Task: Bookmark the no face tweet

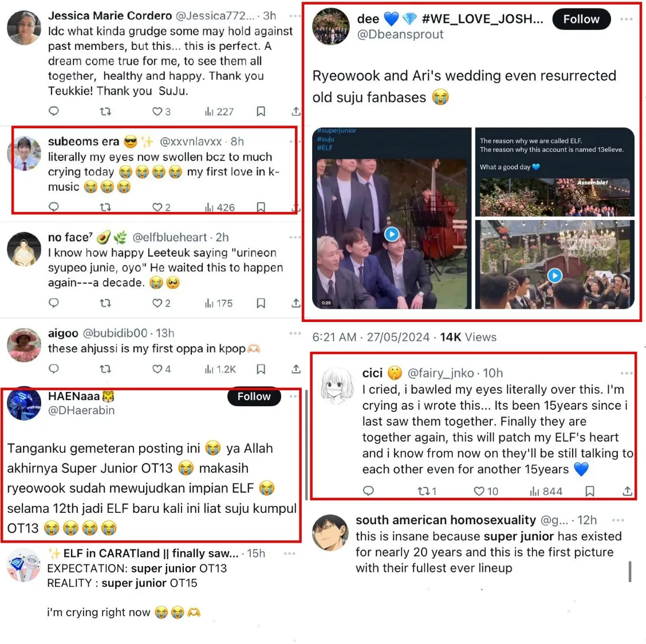Action: coord(261,304)
